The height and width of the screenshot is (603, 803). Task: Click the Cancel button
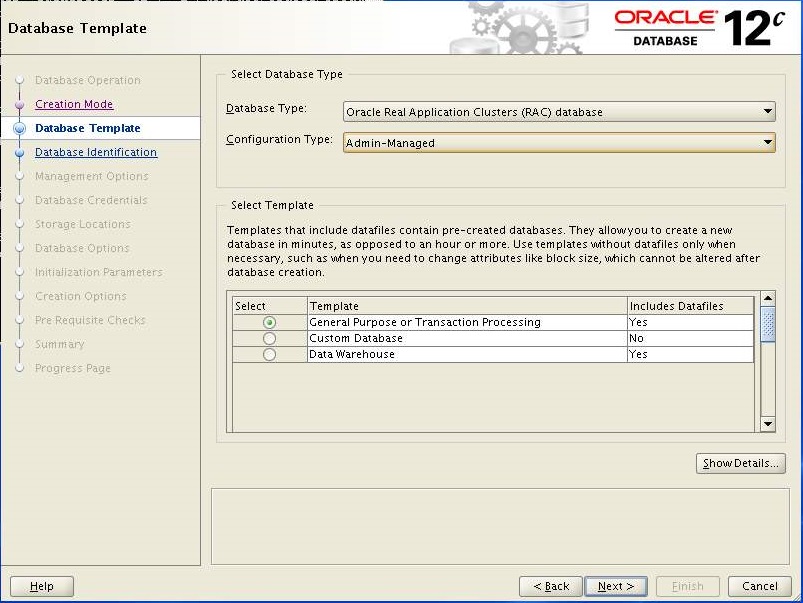tap(760, 586)
